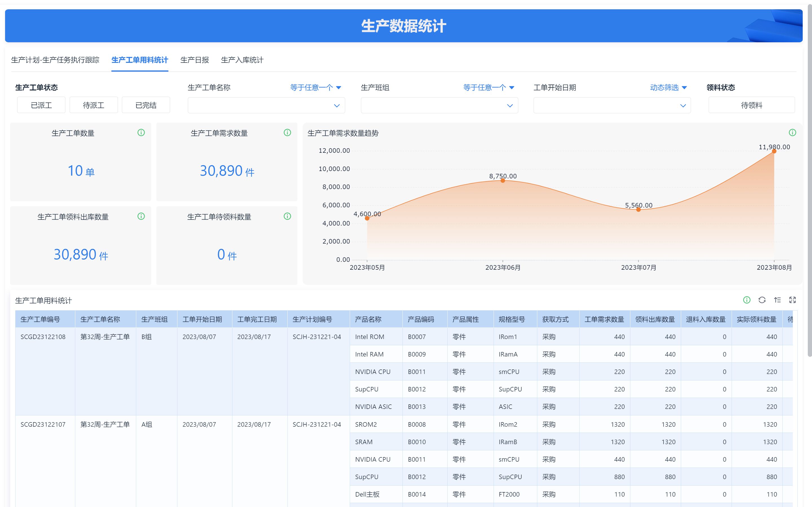Click info icon on 生产工单需求数量 card

pyautogui.click(x=287, y=133)
